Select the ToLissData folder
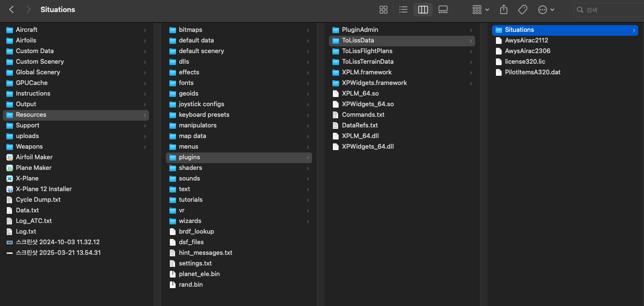Image resolution: width=644 pixels, height=306 pixels. [402, 41]
